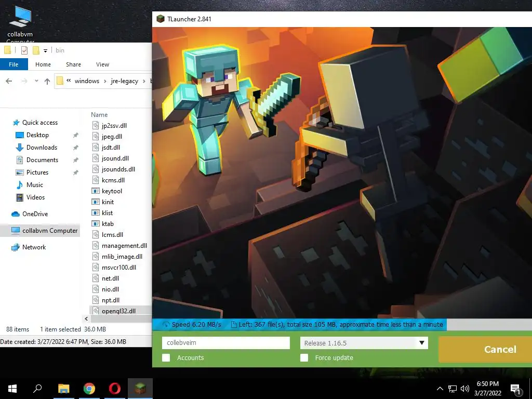
Task: Select collabvm Computer in navigation pane
Action: 40,230
